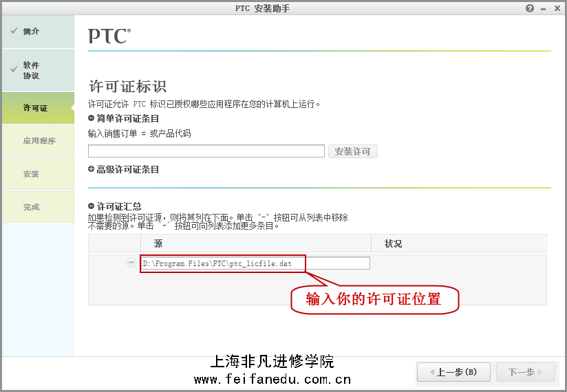Collapse 许可证汇总 section
Image resolution: width=567 pixels, height=392 pixels.
91,206
